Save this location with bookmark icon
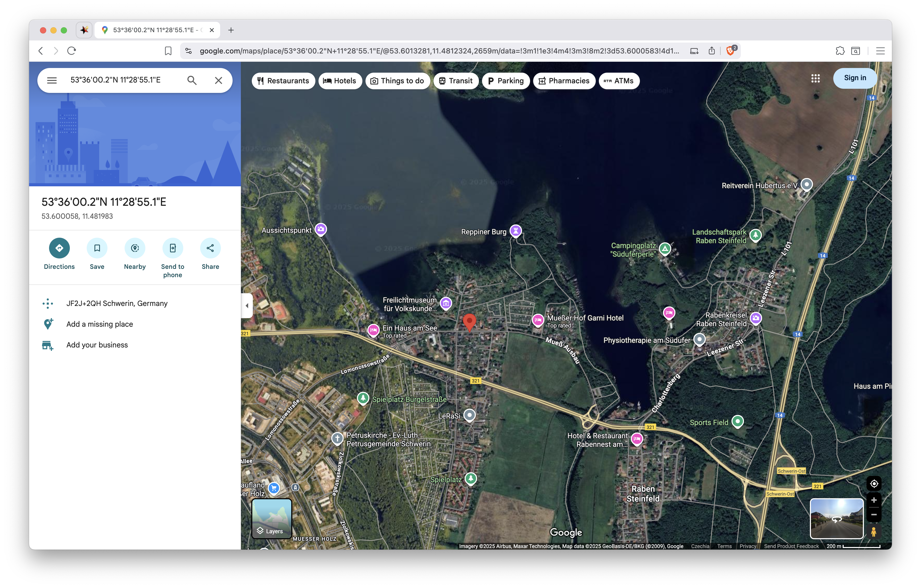This screenshot has width=921, height=588. (97, 248)
